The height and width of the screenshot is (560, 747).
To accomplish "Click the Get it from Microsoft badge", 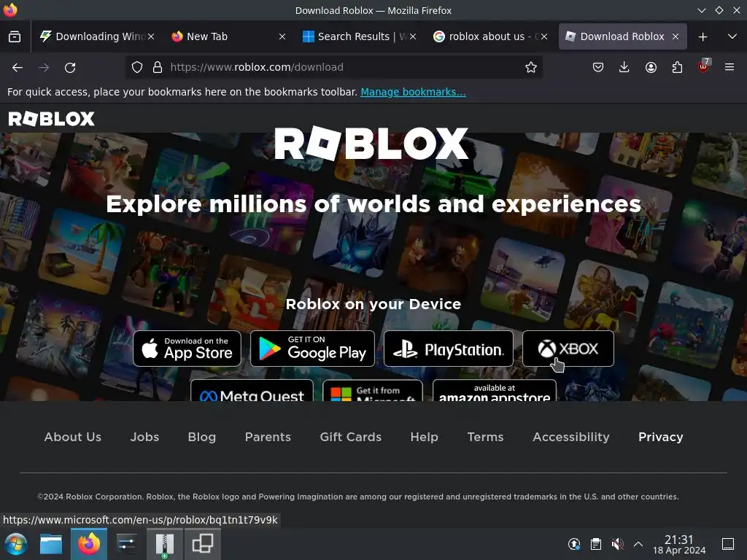I will point(373,391).
